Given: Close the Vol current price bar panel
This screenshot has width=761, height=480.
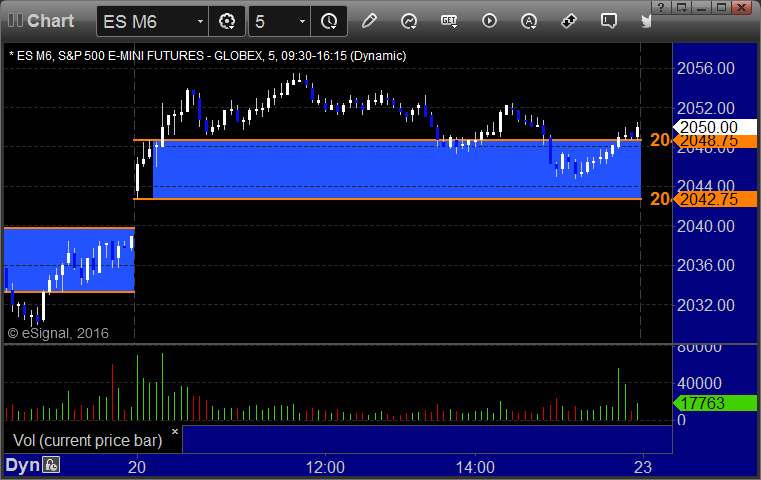Looking at the screenshot, I should click(x=175, y=431).
